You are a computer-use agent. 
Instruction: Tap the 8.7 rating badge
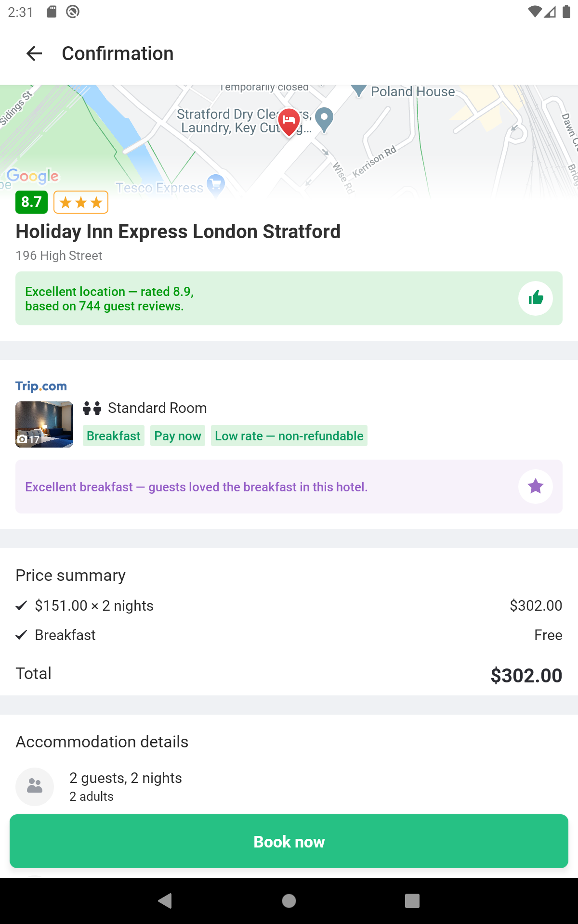(32, 202)
